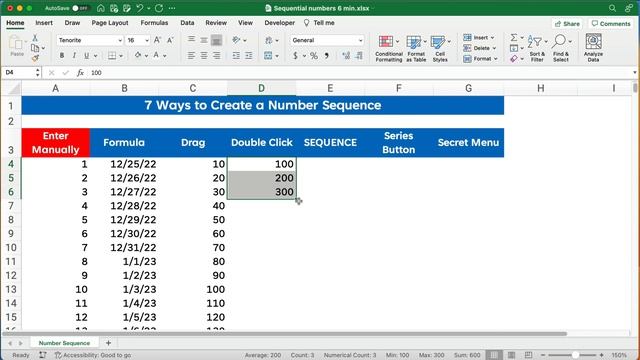Image resolution: width=640 pixels, height=360 pixels.
Task: Align text to top of cell
Action: 191,40
